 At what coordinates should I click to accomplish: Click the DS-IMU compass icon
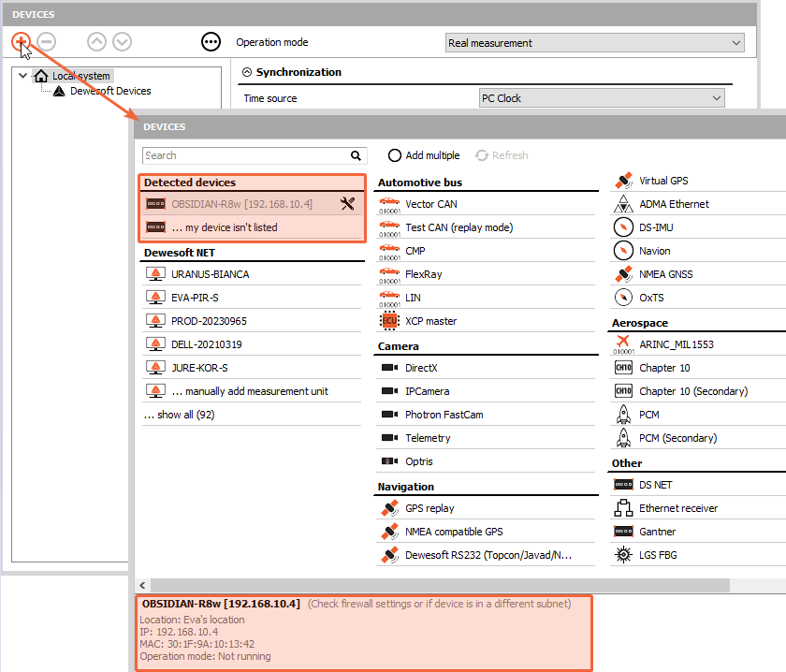coord(623,227)
